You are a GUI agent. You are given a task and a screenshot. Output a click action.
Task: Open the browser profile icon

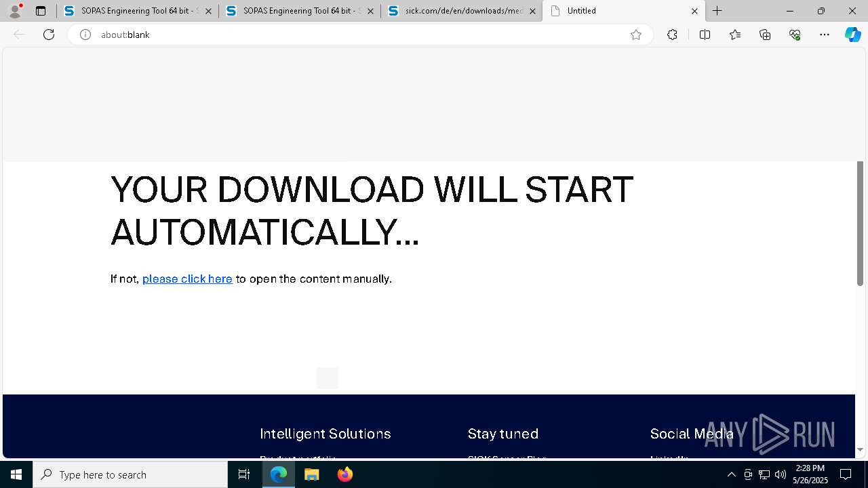click(15, 11)
